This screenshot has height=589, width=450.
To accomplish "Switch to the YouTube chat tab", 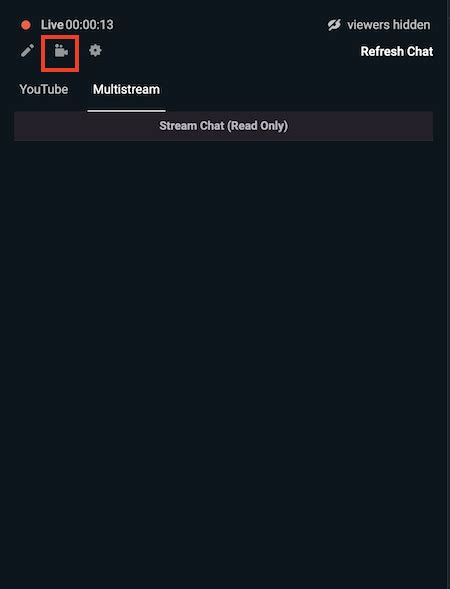I will point(44,89).
